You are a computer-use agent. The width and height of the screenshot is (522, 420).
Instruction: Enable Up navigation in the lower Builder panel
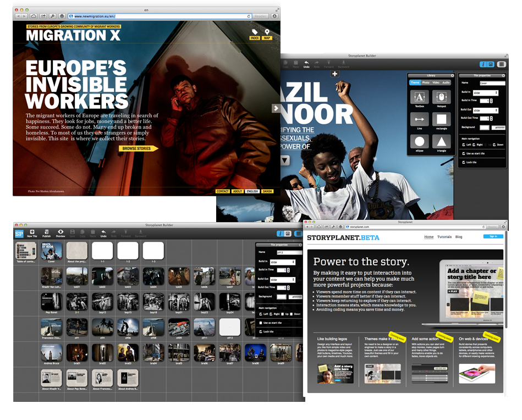[x=283, y=314]
